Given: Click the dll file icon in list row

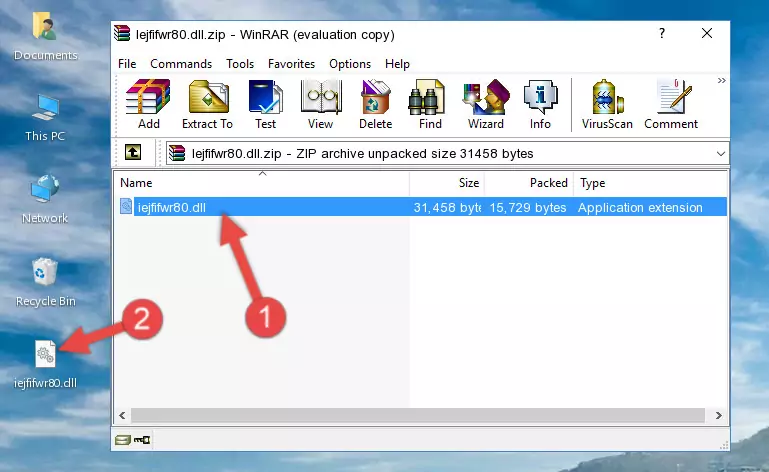Looking at the screenshot, I should point(126,207).
